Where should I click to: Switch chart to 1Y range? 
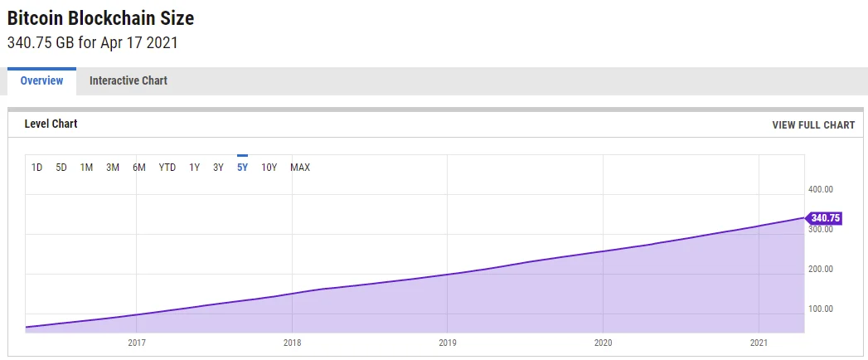click(194, 168)
